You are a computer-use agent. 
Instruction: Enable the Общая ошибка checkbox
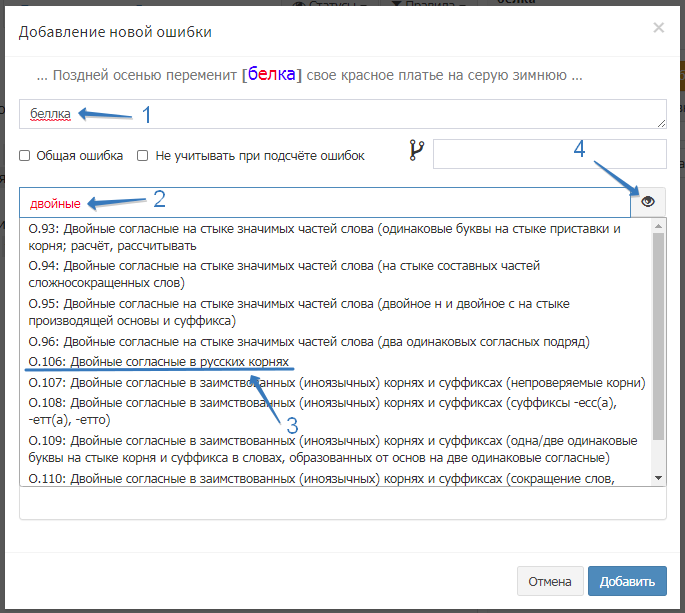click(x=25, y=156)
